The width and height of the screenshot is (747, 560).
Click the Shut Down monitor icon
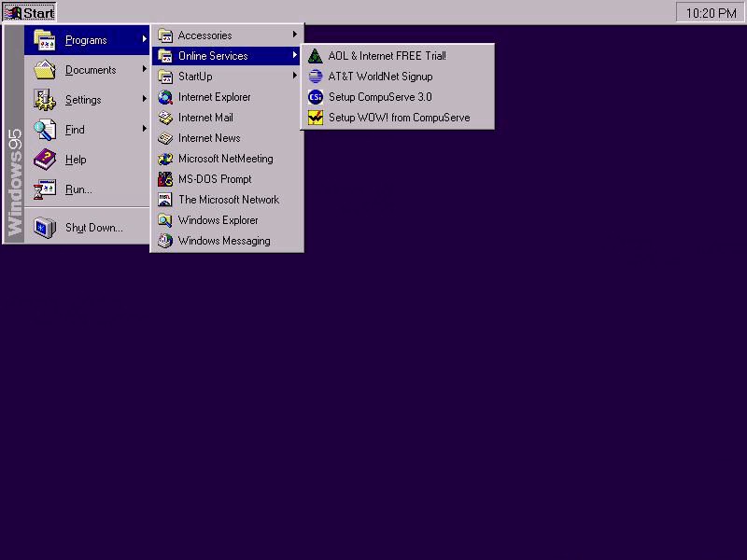point(45,228)
